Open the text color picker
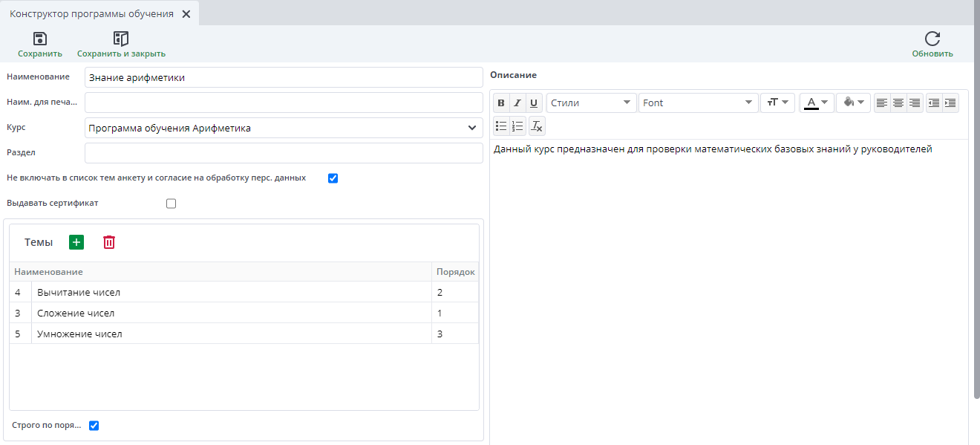980x445 pixels. point(817,103)
